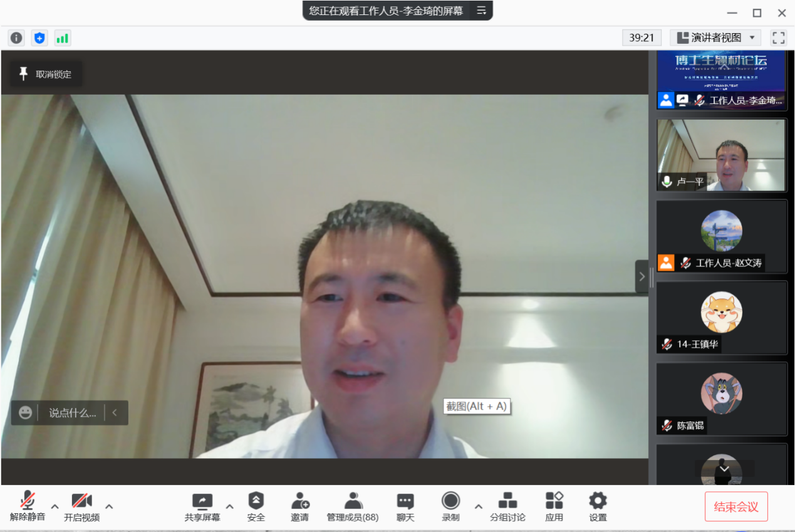Expand the audio options arrow beside 解除静音
This screenshot has height=532, width=795.
(x=55, y=506)
